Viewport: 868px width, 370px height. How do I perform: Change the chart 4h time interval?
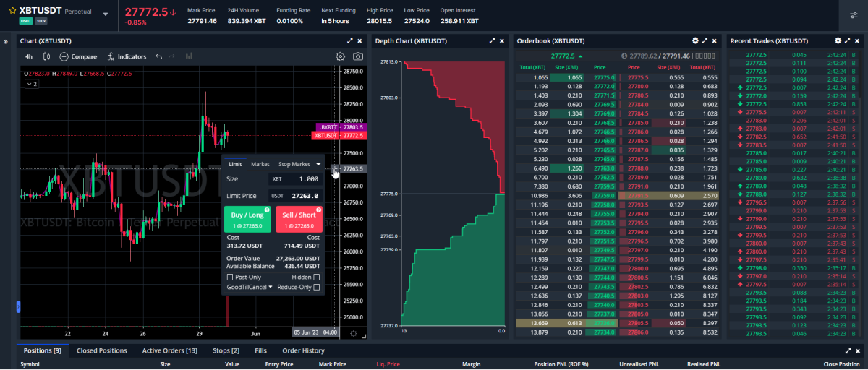tap(29, 56)
